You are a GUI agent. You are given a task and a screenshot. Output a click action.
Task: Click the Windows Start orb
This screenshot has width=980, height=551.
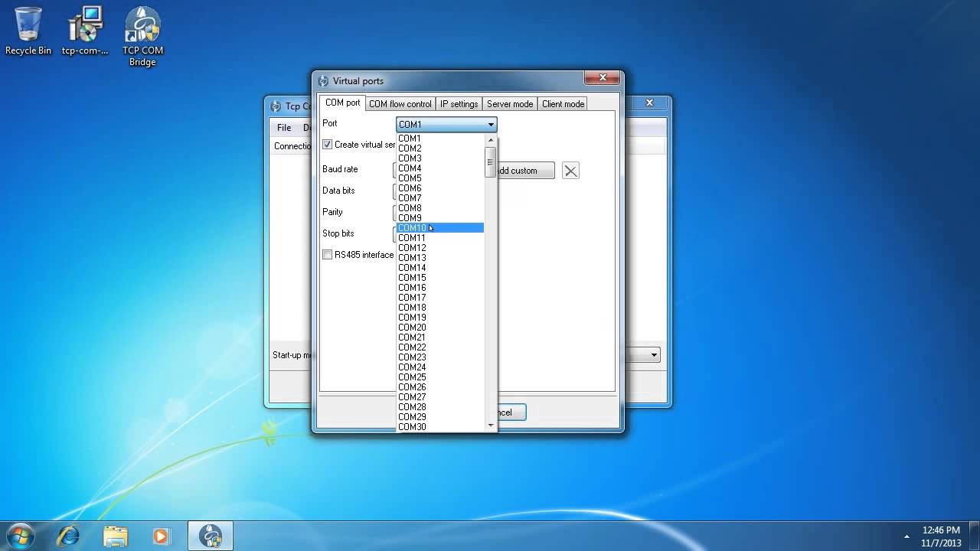[x=21, y=536]
